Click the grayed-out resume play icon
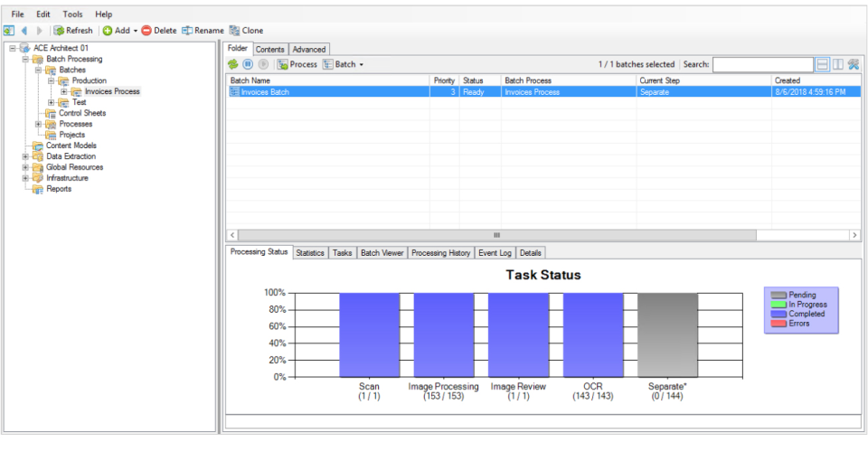The height and width of the screenshot is (452, 868). click(263, 64)
